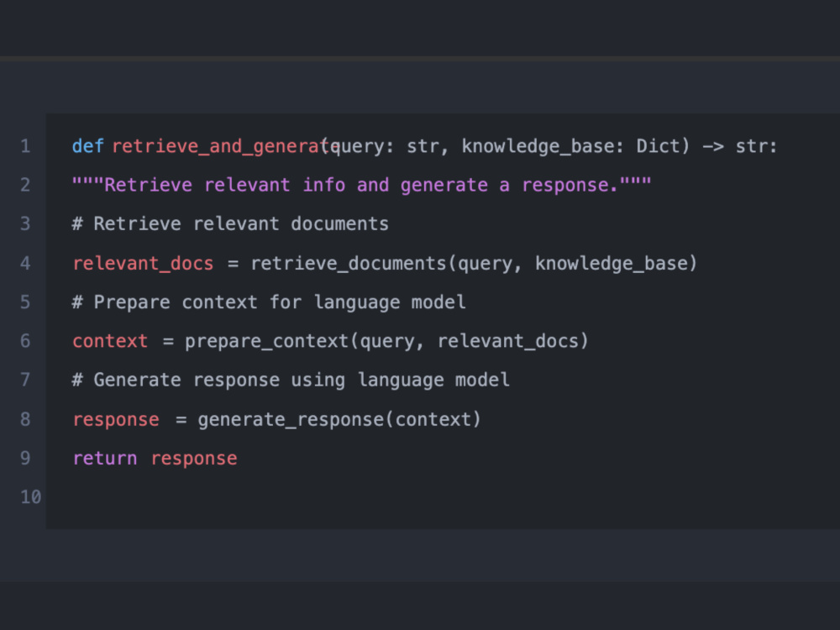Click line number 2 in the gutter
The width and height of the screenshot is (840, 630).
pos(25,185)
